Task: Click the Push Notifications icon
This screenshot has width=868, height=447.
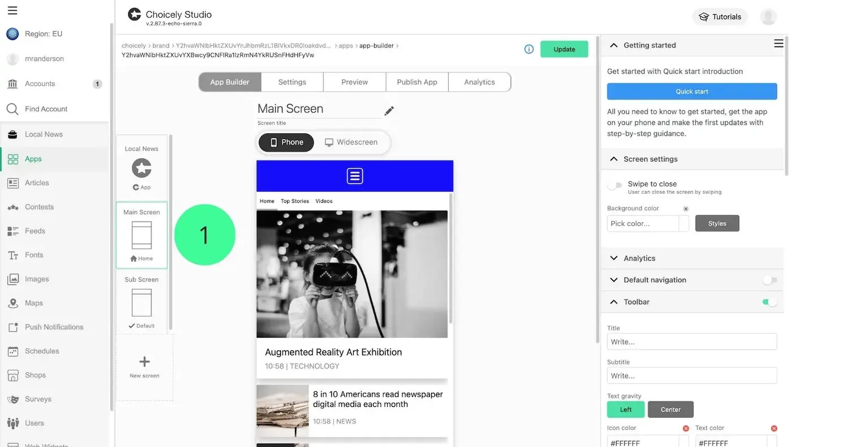Action: [x=12, y=327]
